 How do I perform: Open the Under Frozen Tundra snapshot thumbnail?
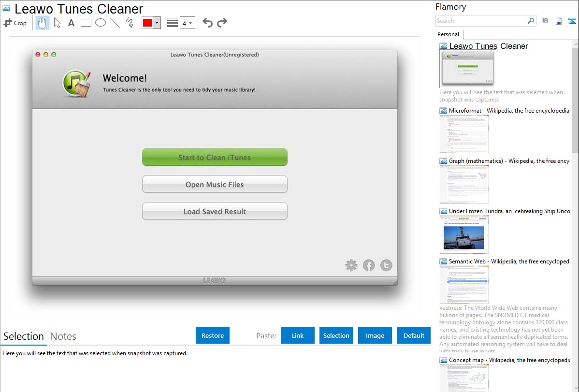tap(464, 234)
